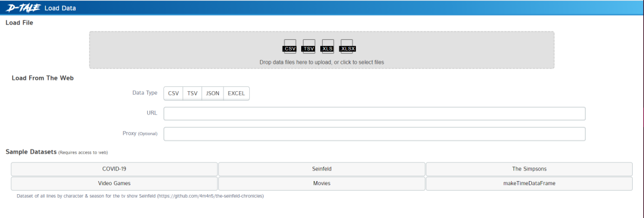The image size is (644, 218).
Task: Click the CSV file icon in drop zone
Action: coord(290,46)
